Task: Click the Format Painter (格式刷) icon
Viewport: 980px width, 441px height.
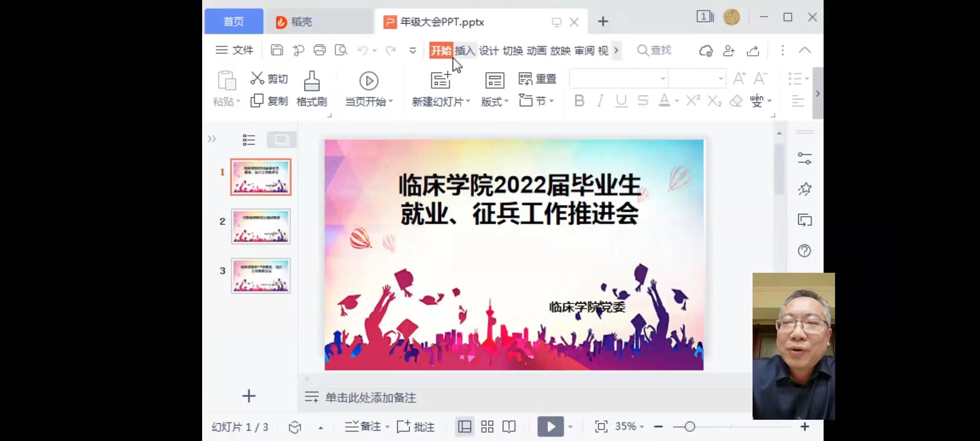Action: 312,81
